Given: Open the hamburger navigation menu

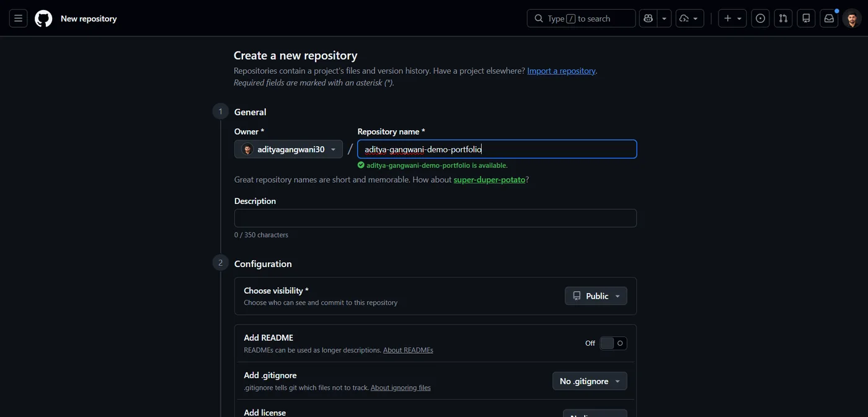Looking at the screenshot, I should tap(18, 19).
